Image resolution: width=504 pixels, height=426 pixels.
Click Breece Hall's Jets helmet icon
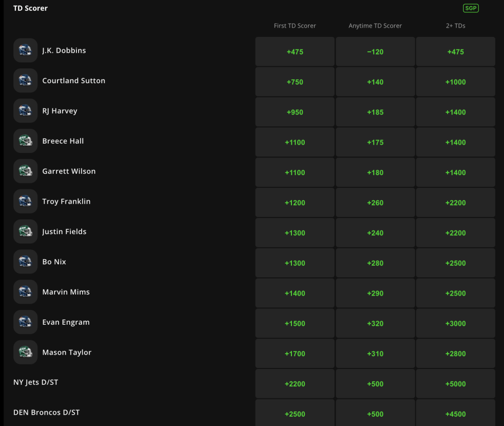coord(26,141)
